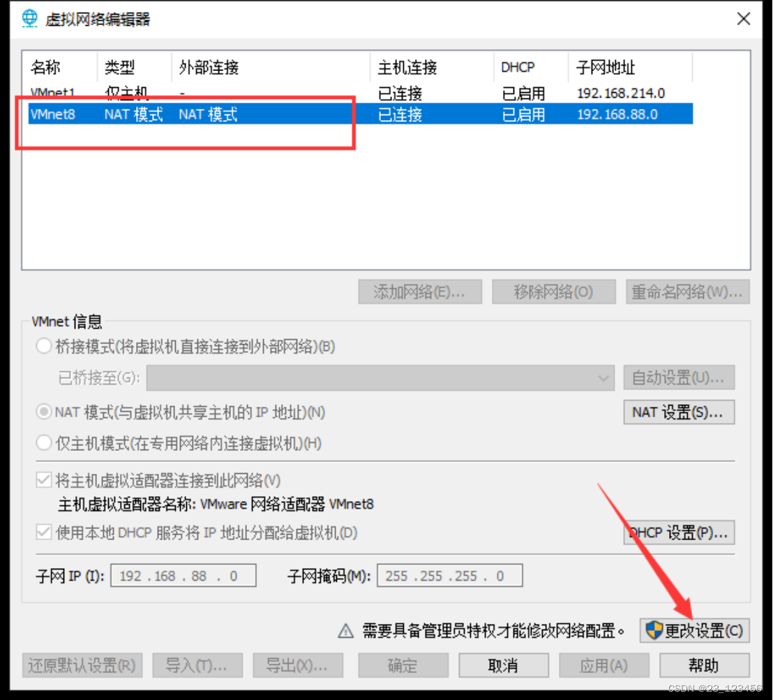Screen dimensions: 773x700
Task: Select the 桥接模式 radio button
Action: (x=43, y=345)
